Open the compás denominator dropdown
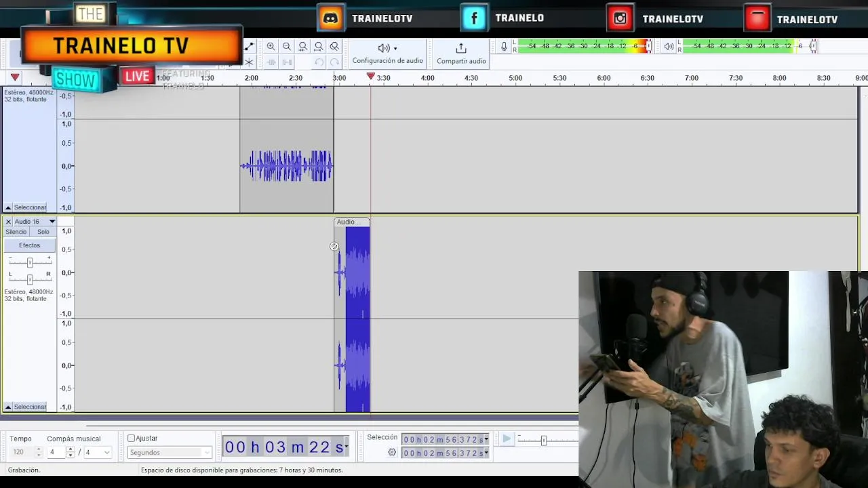This screenshot has width=868, height=488. pos(97,452)
